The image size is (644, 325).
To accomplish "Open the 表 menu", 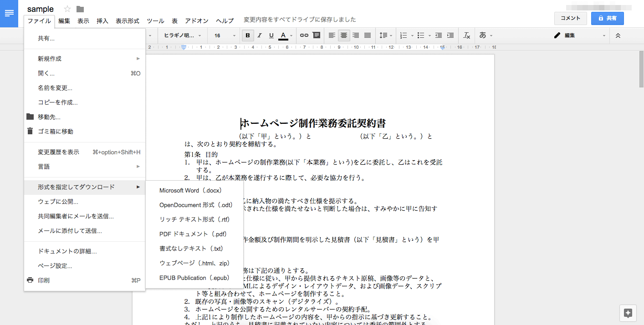I will pos(174,21).
